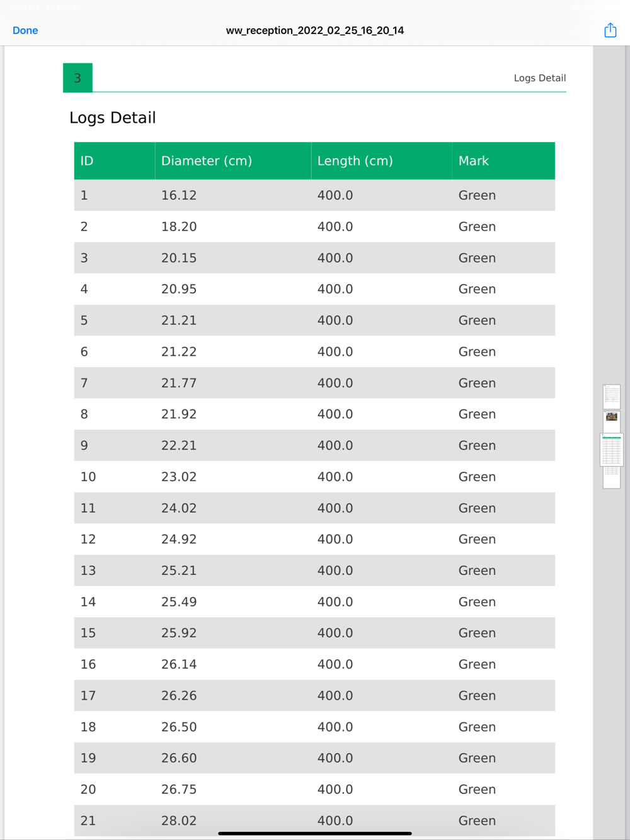The height and width of the screenshot is (840, 630).
Task: Select second page thumbnail with photo
Action: click(611, 421)
